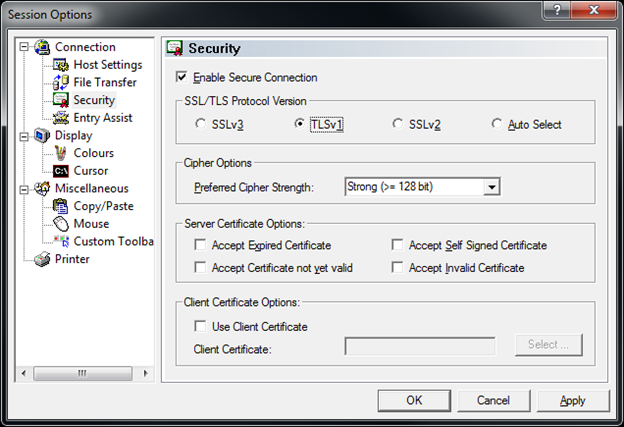
Task: Open the Security settings tree item
Action: tap(94, 100)
